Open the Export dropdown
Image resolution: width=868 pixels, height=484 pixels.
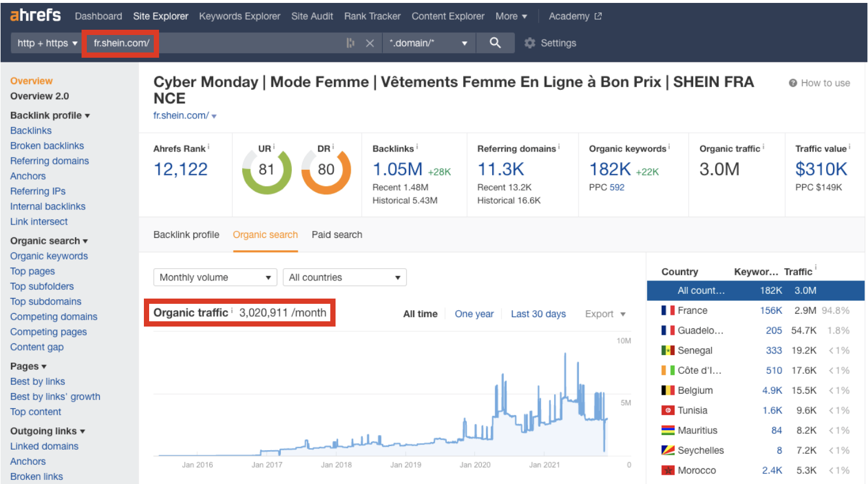pyautogui.click(x=605, y=314)
